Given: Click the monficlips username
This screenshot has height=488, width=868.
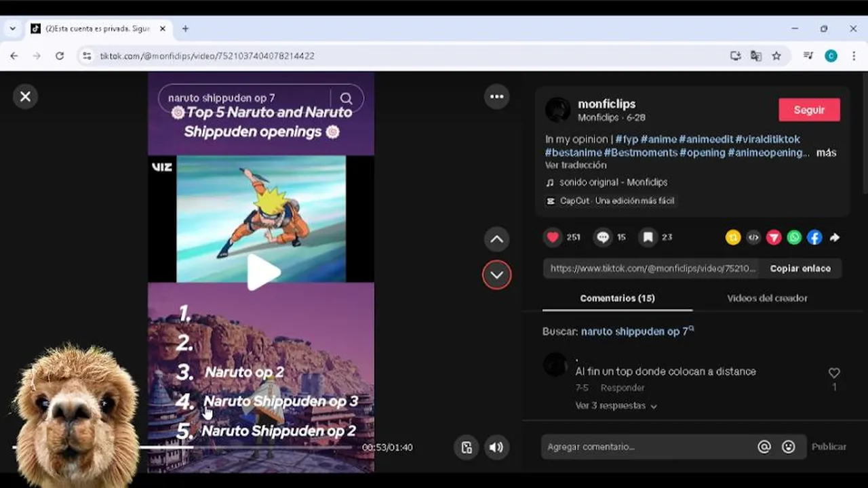Looking at the screenshot, I should tap(606, 104).
